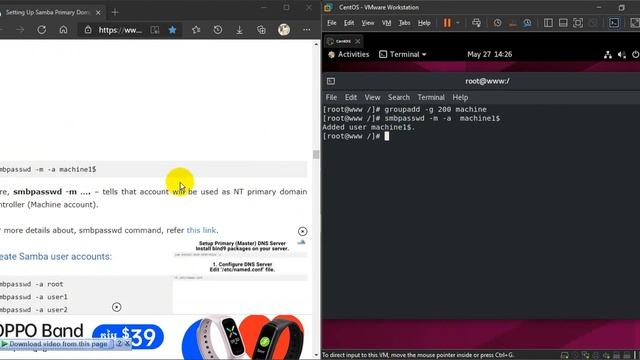Open the browser settings ellipsis menu
This screenshot has width=640, height=360.
click(307, 30)
